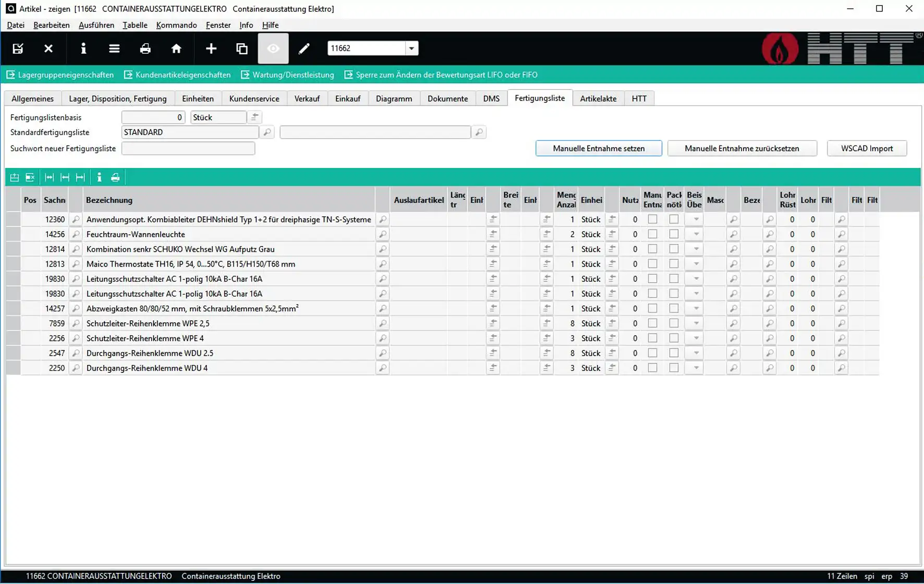The height and width of the screenshot is (584, 924).
Task: Open the Sperre zum Ändern der Bewertungsart link
Action: click(x=441, y=75)
